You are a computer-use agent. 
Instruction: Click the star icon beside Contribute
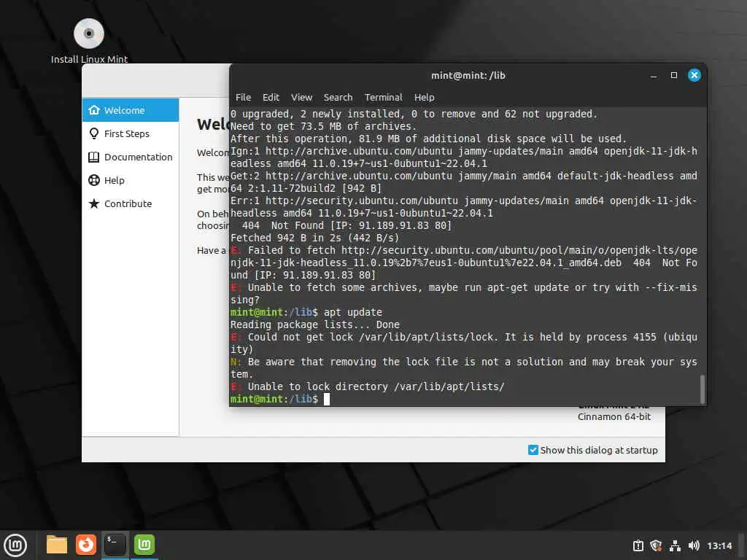pos(94,203)
